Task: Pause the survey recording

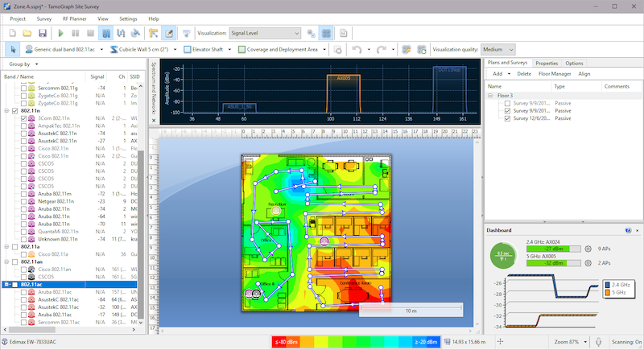Action: (76, 33)
